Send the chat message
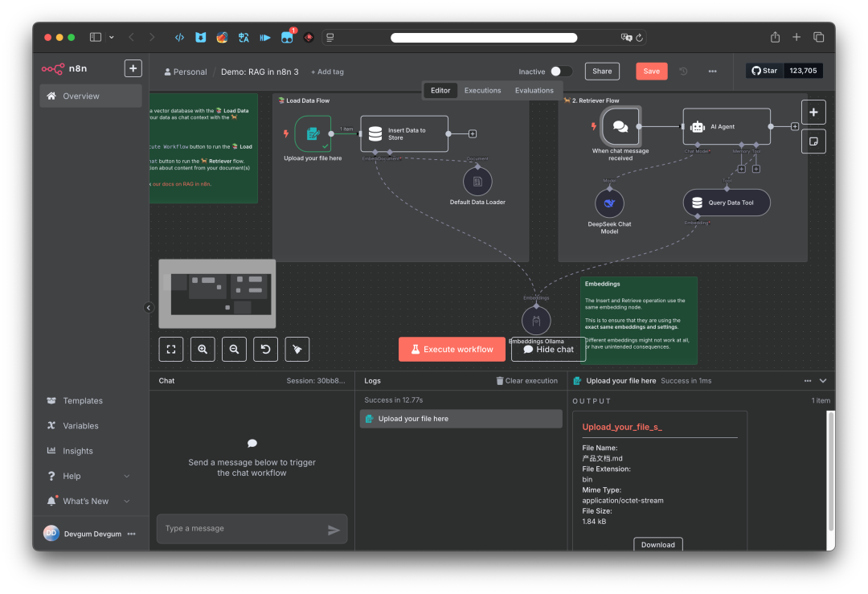 tap(334, 530)
